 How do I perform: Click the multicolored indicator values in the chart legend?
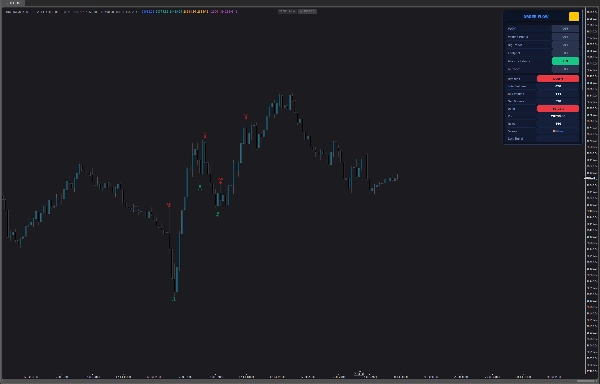[x=189, y=11]
